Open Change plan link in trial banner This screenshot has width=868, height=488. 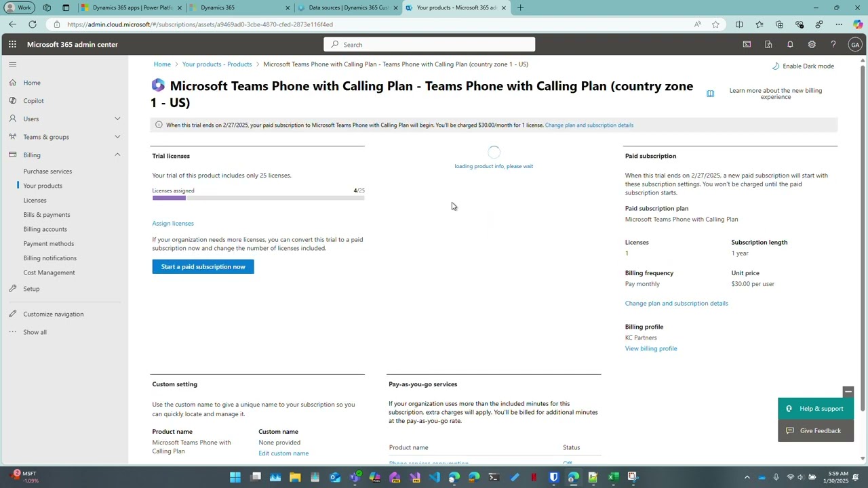click(589, 125)
